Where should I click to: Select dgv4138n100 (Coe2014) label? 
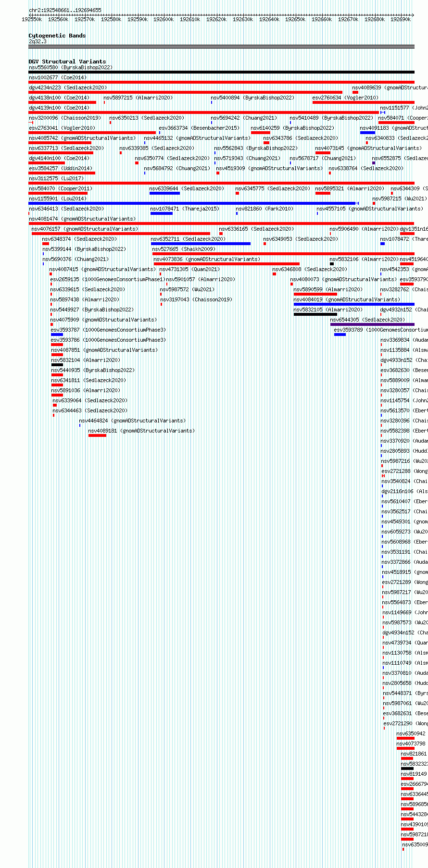(59, 98)
